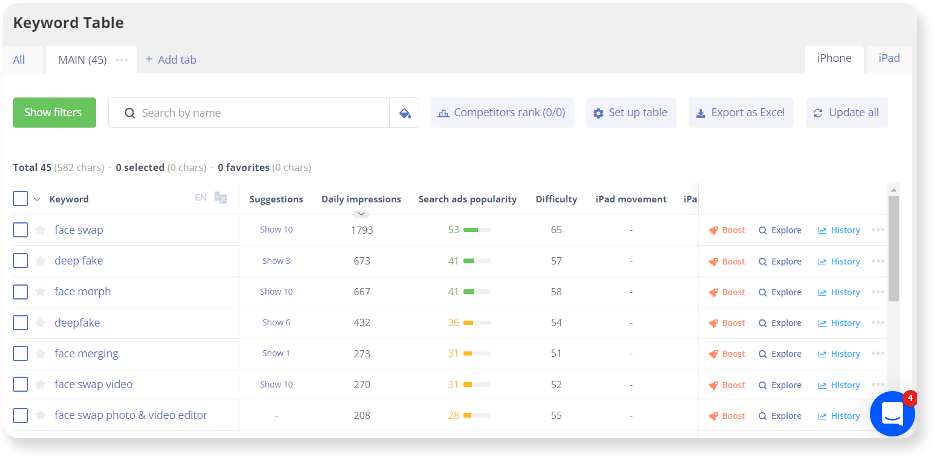Favorite the 'face swap' keyword star

tap(40, 229)
